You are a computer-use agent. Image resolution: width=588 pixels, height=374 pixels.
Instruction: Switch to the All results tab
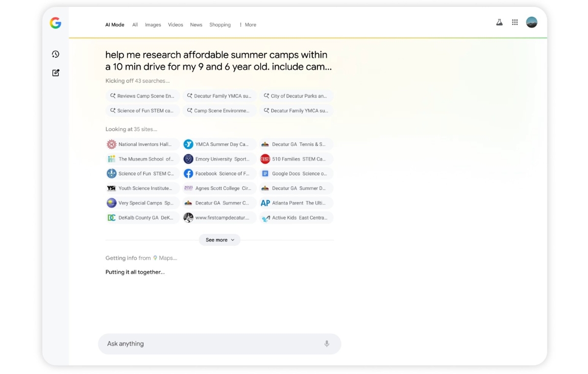point(135,25)
